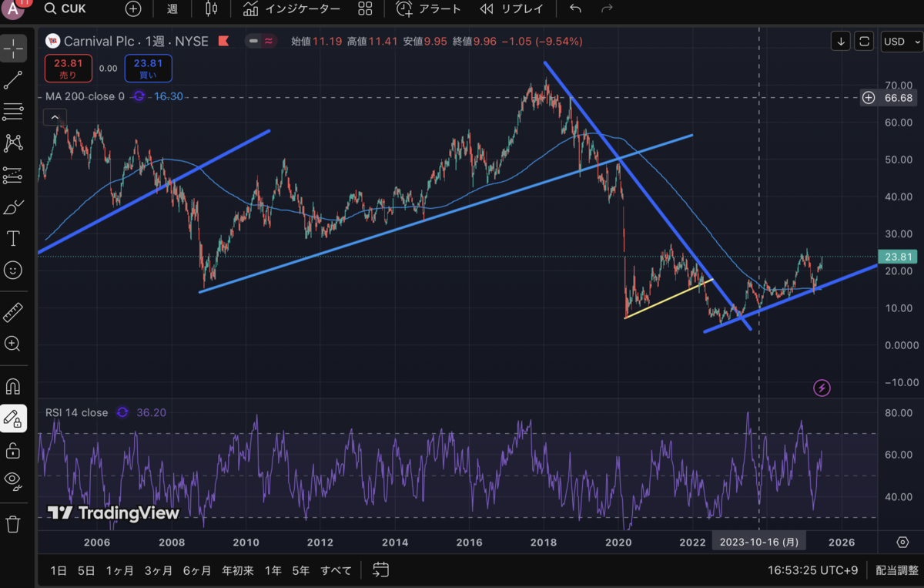Select the 1年 time range
Screen dimensions: 924x588
click(x=273, y=571)
